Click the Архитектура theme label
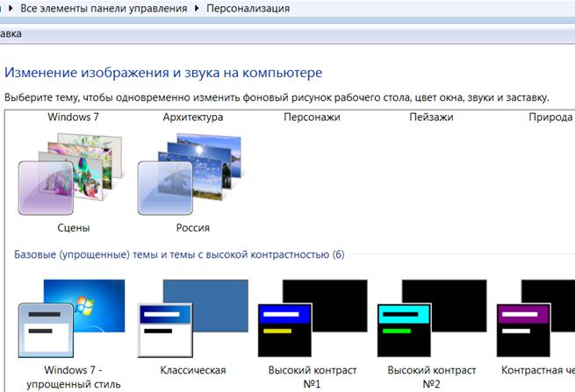The width and height of the screenshot is (575, 392). coord(193,117)
